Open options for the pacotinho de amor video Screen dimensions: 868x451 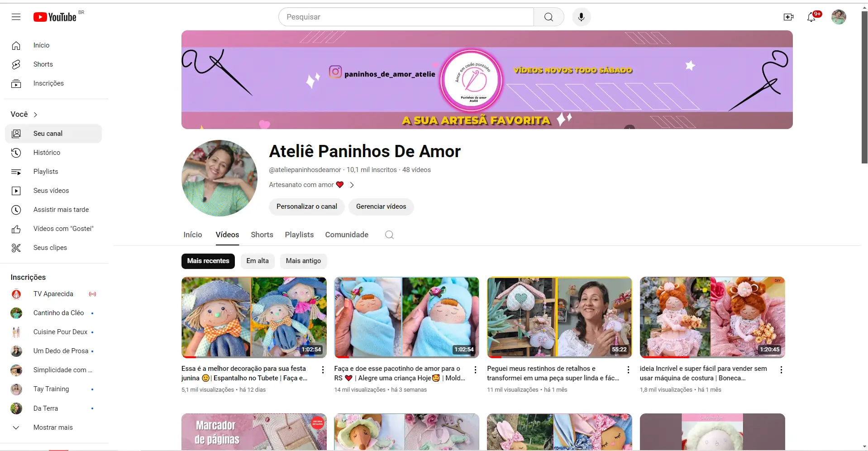[x=475, y=370]
